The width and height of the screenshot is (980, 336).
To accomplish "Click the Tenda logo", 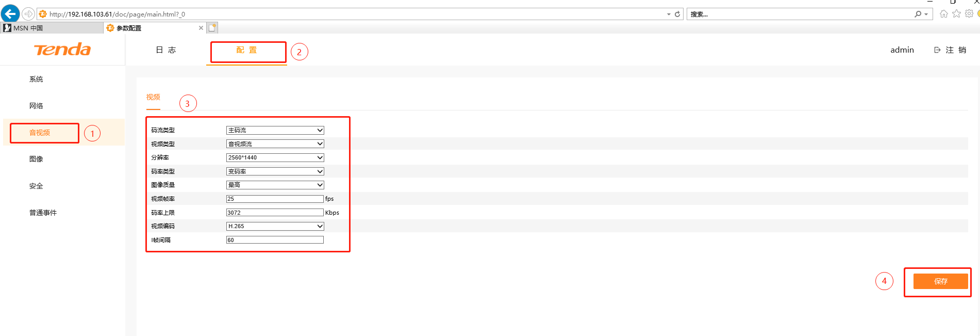I will [62, 50].
